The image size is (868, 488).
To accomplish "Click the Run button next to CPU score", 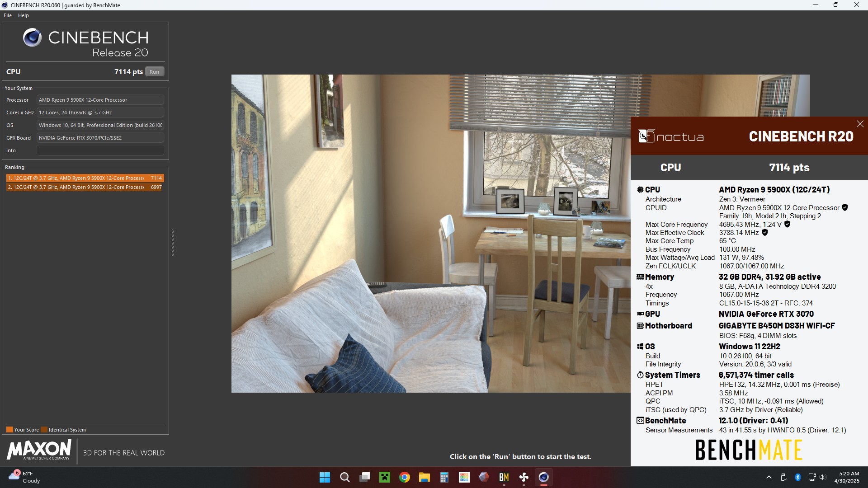I will [154, 71].
